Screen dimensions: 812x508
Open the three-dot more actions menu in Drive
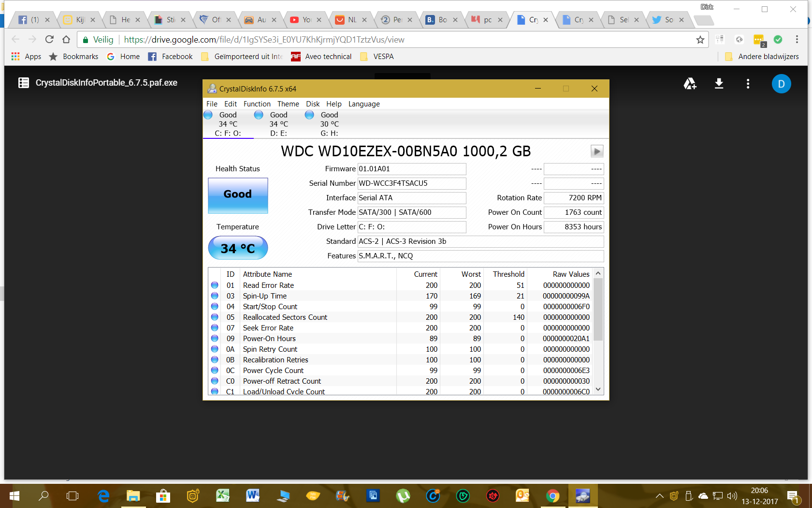748,84
